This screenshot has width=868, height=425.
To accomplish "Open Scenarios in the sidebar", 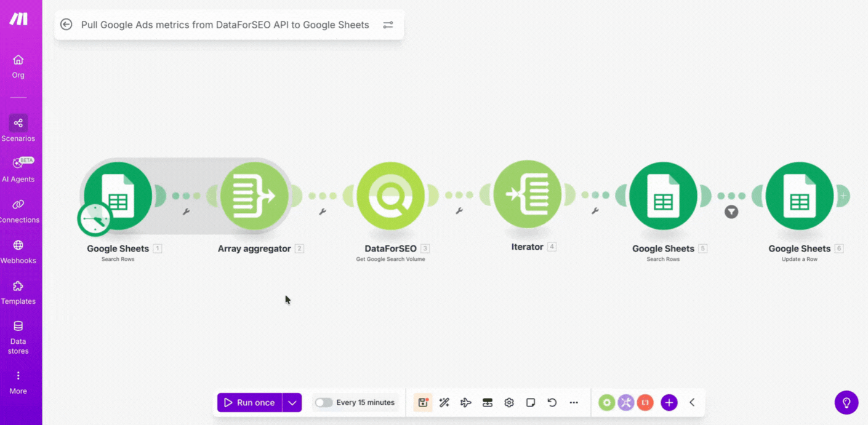I will click(x=18, y=129).
